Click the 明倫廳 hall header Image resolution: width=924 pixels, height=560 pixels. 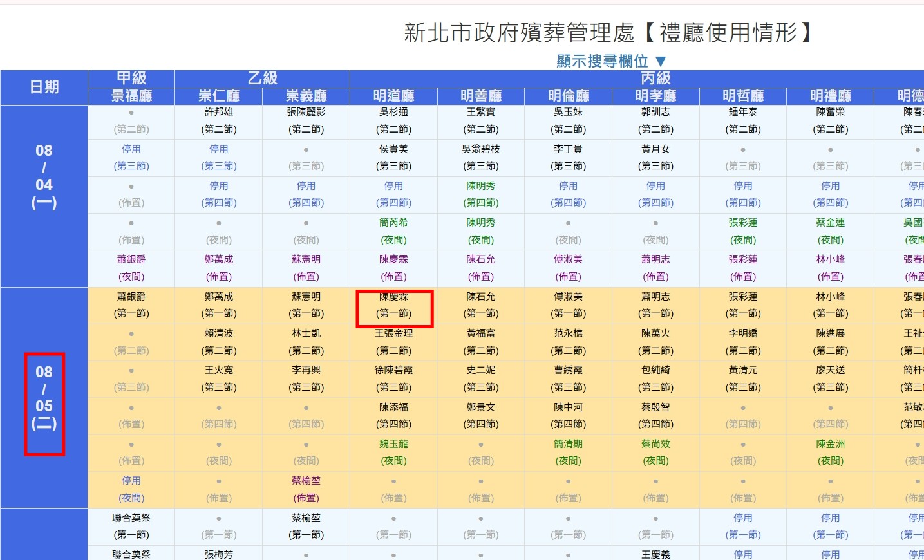coord(569,97)
